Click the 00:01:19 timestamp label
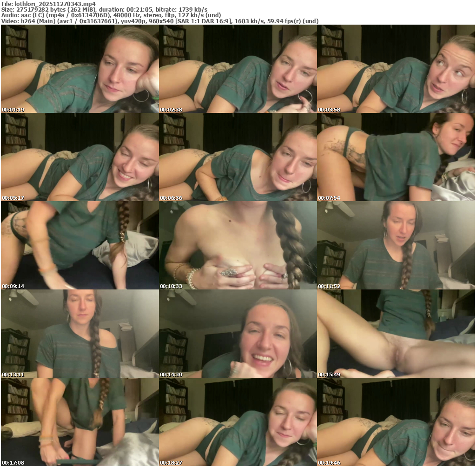 click(13, 110)
